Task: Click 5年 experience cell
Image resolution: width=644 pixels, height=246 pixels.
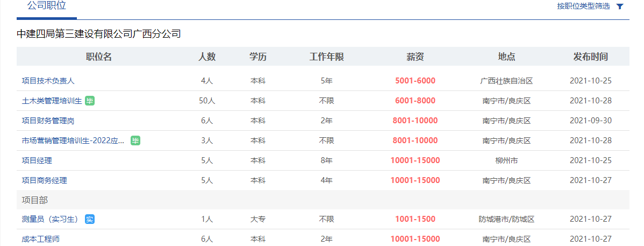Action: [x=326, y=81]
